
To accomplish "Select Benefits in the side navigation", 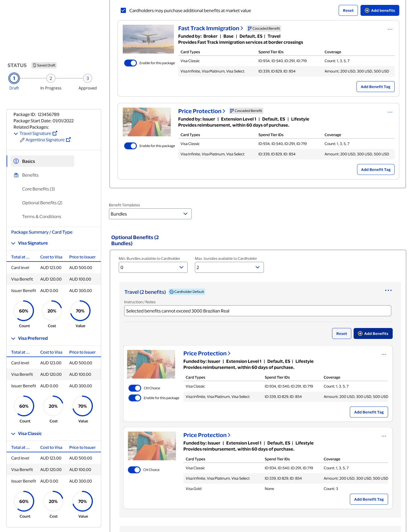I will click(x=30, y=175).
